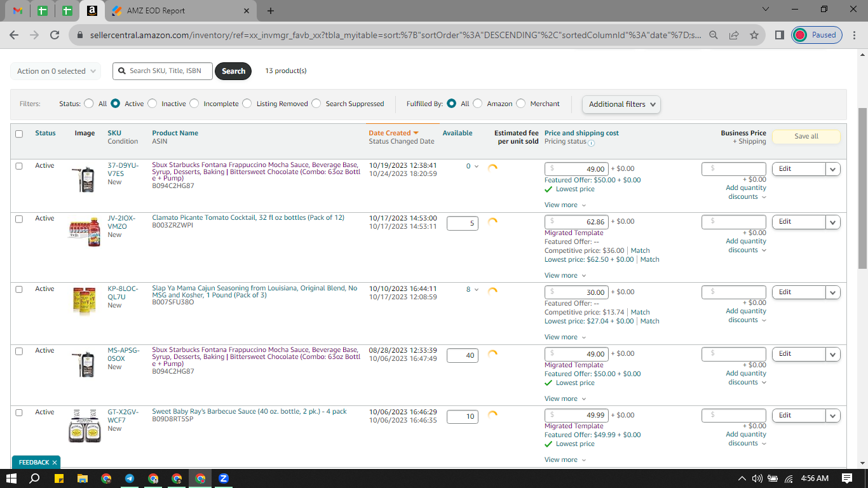Open the volume control in system tray
Viewport: 868px width, 488px height.
[x=757, y=478]
